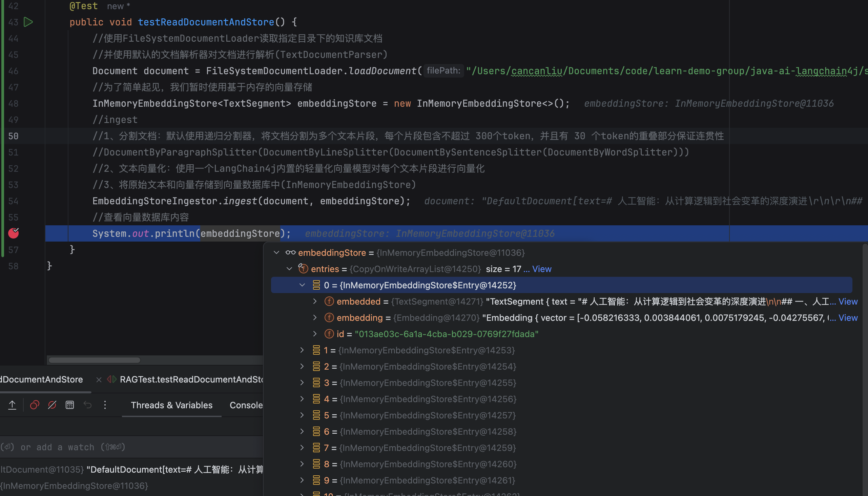Viewport: 868px width, 496px height.
Task: Open the Evaluate Expression calculator icon
Action: [x=70, y=405]
